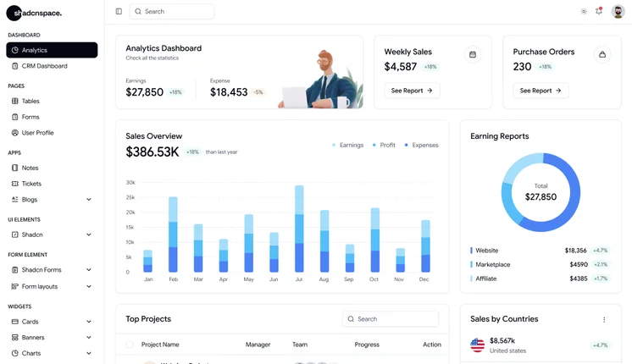The image size is (632, 364).
Task: Click the Blogs icon in sidebar
Action: 15,199
